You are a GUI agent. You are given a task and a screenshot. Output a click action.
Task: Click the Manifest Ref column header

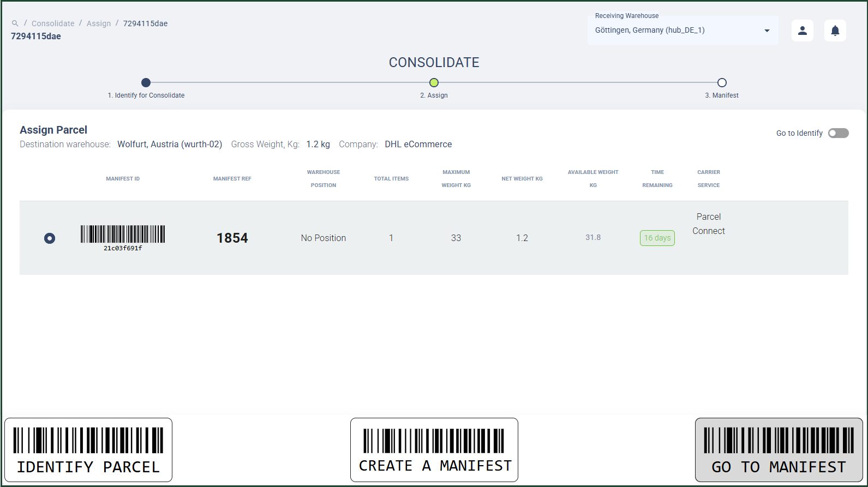(x=232, y=179)
